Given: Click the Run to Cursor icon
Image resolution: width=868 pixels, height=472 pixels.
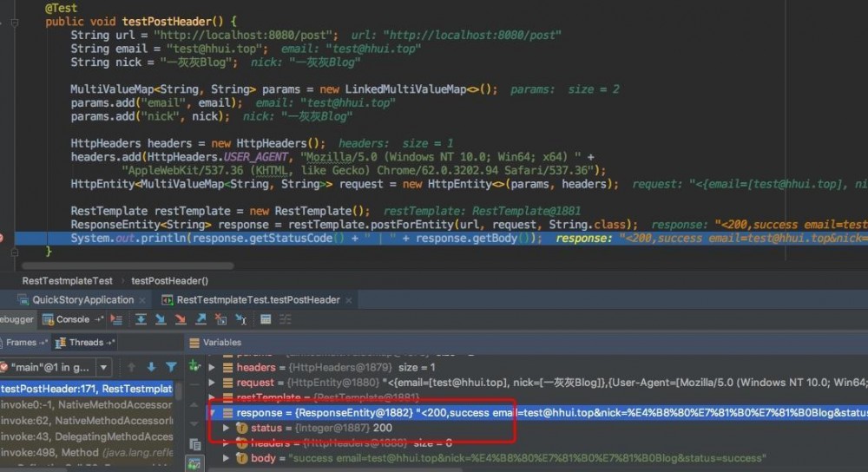Looking at the screenshot, I should point(240,319).
